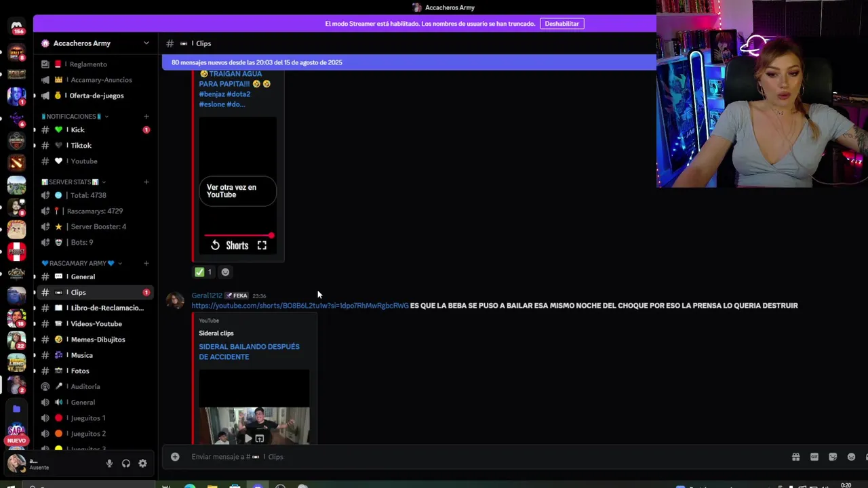Create channel in SERVER STATS category
The height and width of the screenshot is (488, 868).
pyautogui.click(x=146, y=182)
